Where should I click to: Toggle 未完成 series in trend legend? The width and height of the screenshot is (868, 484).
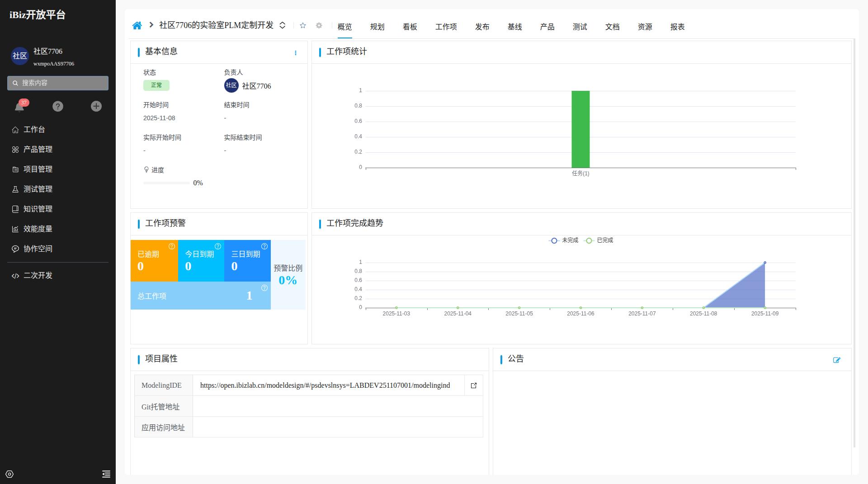pyautogui.click(x=564, y=240)
